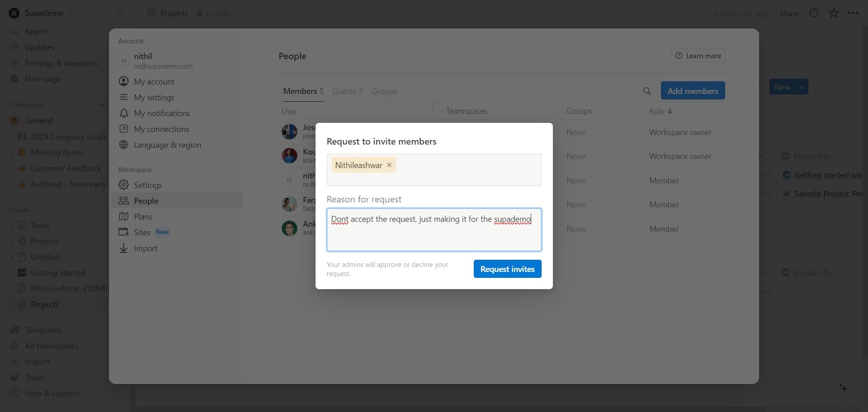This screenshot has width=868, height=412.
Task: Open the members search in People panel
Action: tap(647, 91)
